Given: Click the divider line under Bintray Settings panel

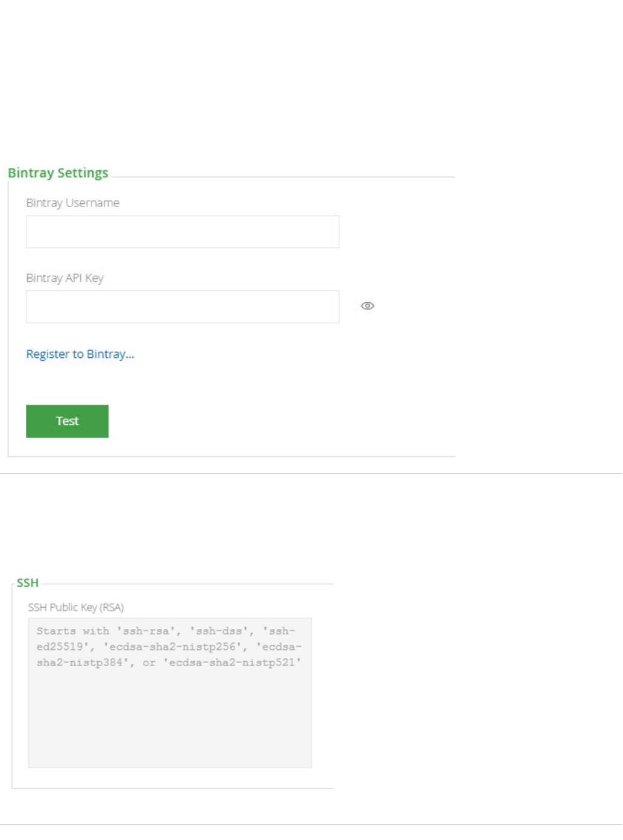Looking at the screenshot, I should (x=311, y=474).
